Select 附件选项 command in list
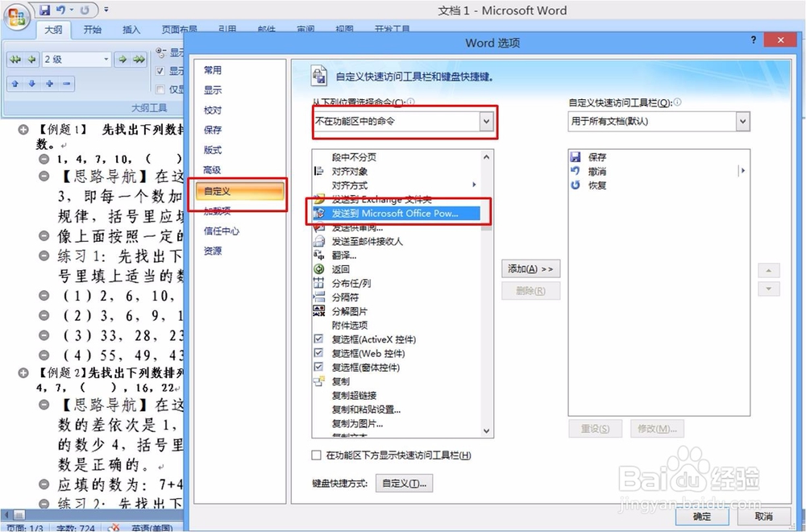 click(396, 326)
